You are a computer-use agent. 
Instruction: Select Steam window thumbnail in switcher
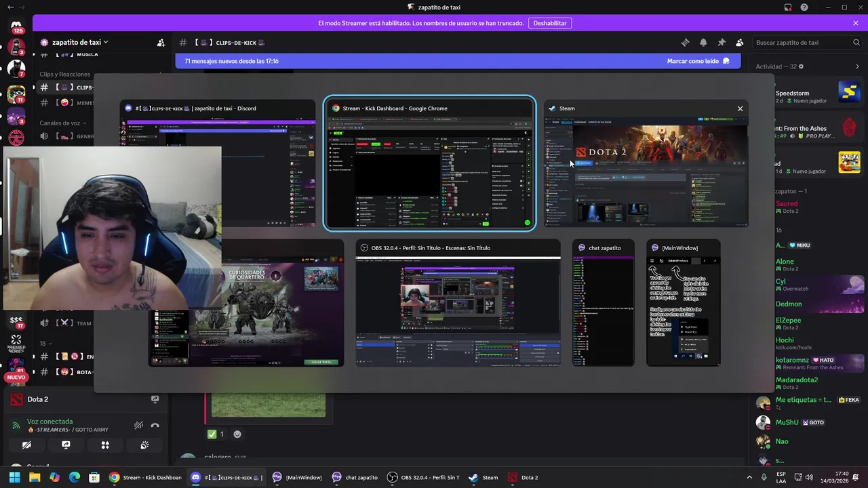click(646, 163)
